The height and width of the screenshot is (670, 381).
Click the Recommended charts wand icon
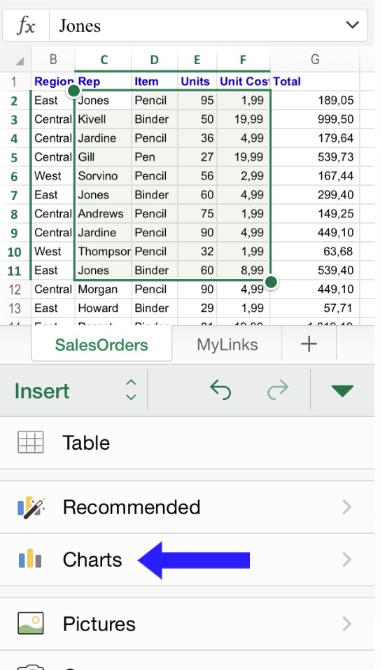coord(31,507)
